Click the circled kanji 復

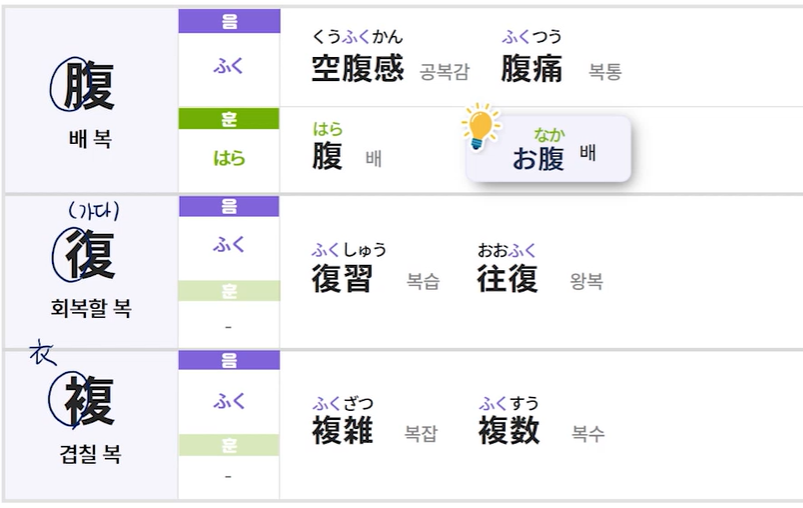[90, 254]
